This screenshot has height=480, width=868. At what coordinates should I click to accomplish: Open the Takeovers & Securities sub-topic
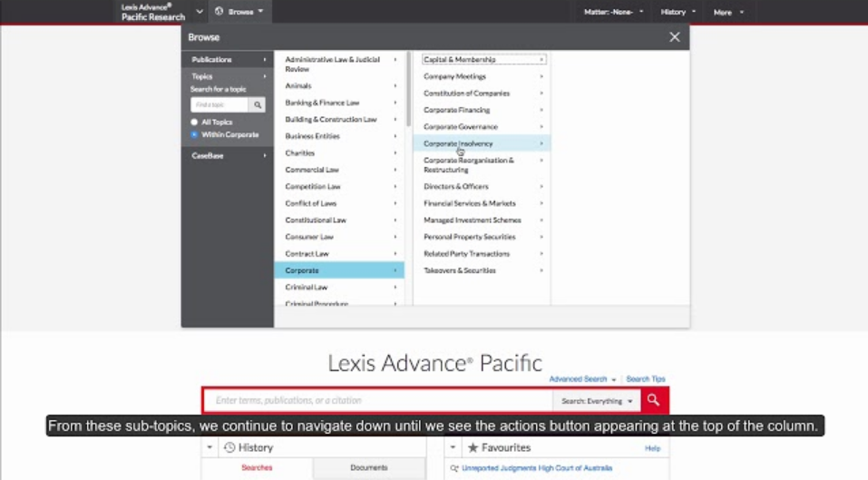(x=482, y=270)
